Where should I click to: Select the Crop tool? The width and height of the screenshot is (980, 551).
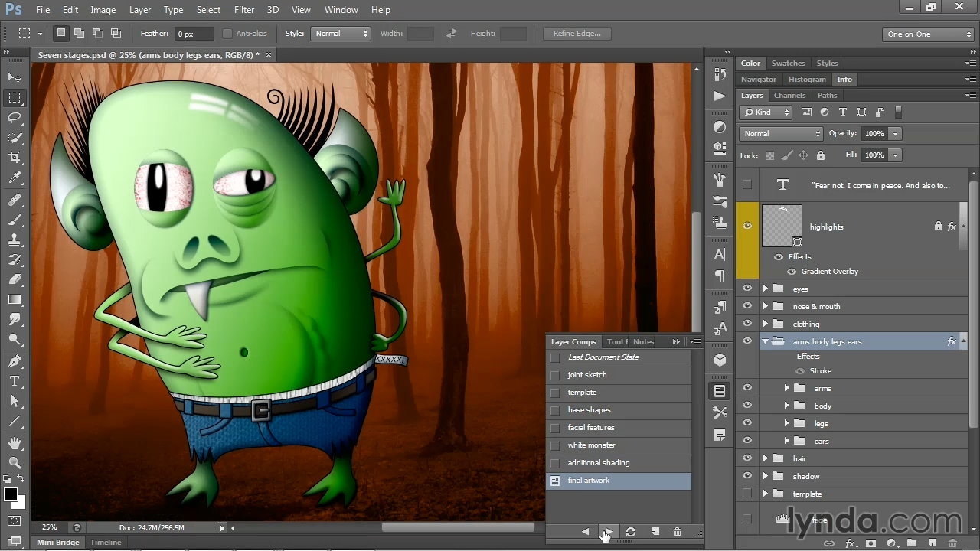[x=15, y=158]
